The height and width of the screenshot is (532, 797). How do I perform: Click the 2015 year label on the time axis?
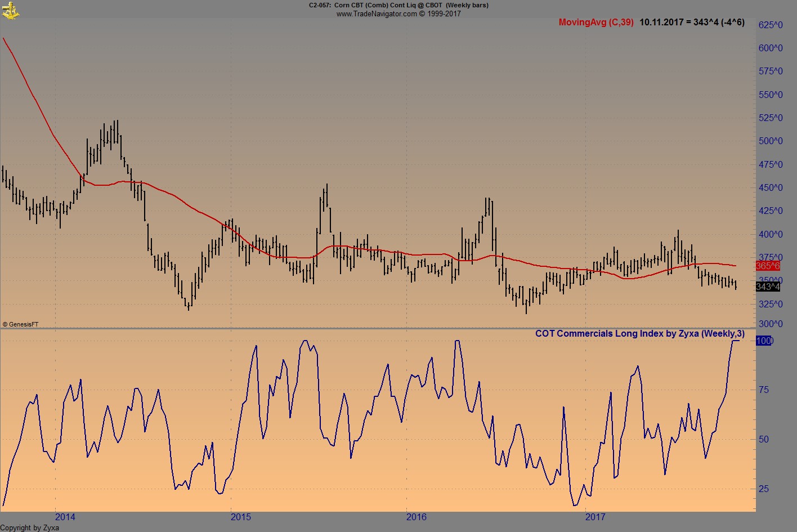tap(241, 517)
